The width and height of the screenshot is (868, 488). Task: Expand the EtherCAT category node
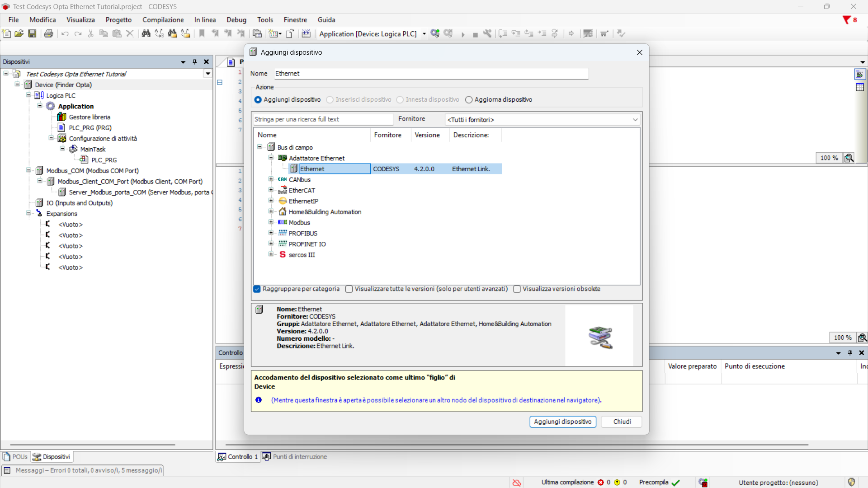(271, 190)
